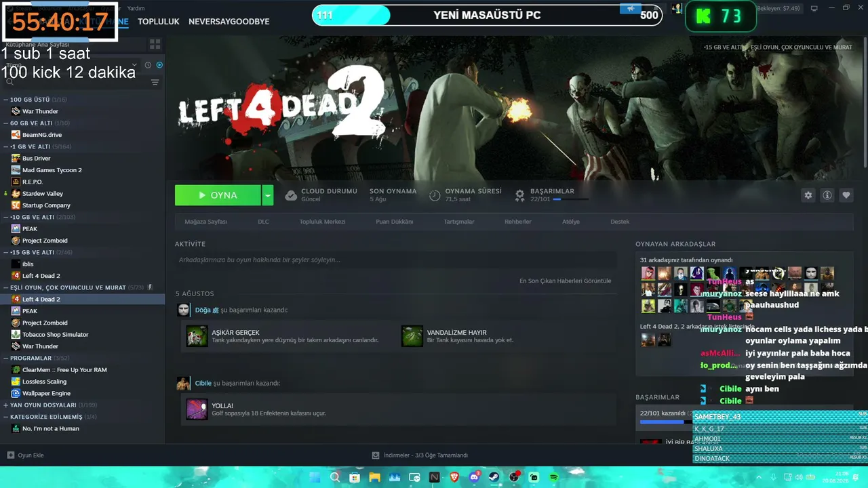Select the Tobacco Shop Simulator icon

pyautogui.click(x=16, y=335)
